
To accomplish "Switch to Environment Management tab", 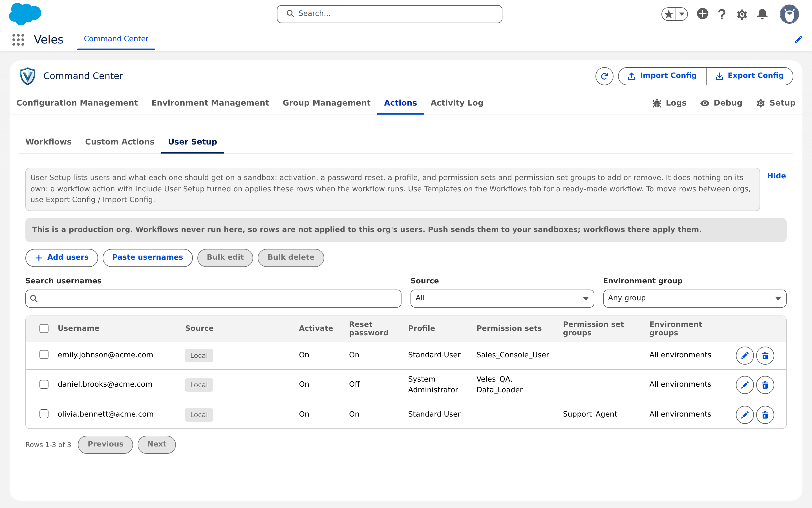I will (210, 103).
